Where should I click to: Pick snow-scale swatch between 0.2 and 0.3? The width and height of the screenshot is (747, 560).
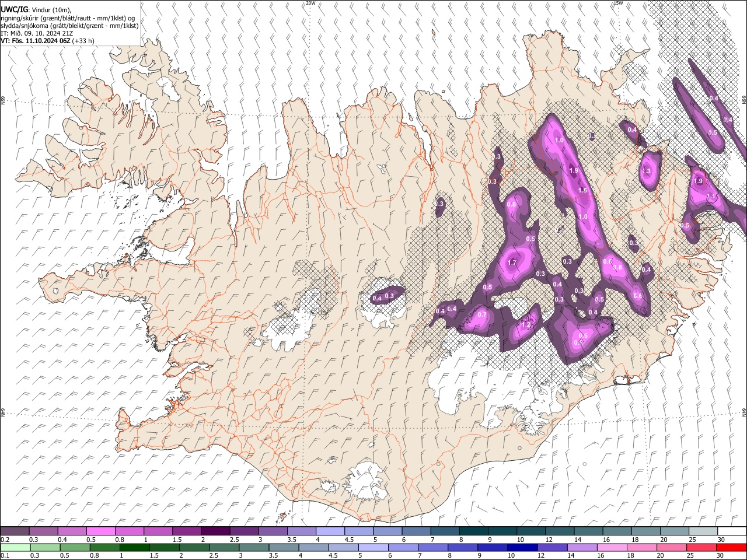15,531
